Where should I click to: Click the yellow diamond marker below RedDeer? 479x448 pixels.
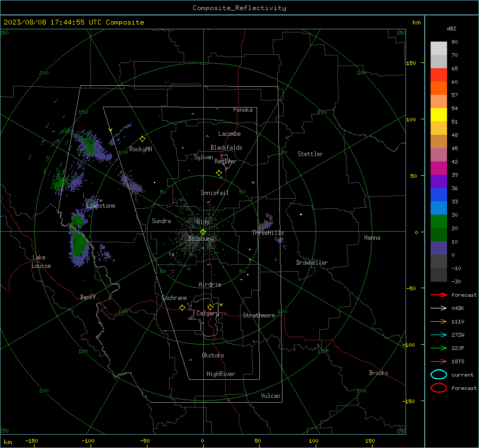click(219, 173)
